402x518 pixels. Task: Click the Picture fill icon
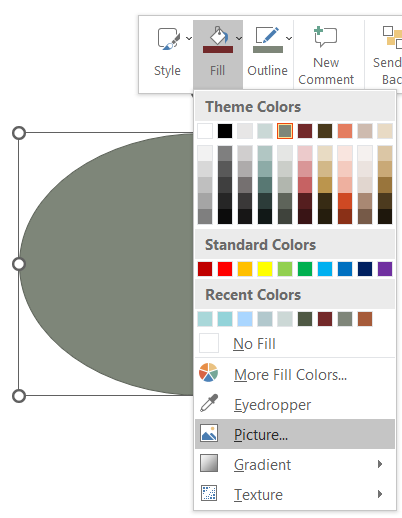209,433
